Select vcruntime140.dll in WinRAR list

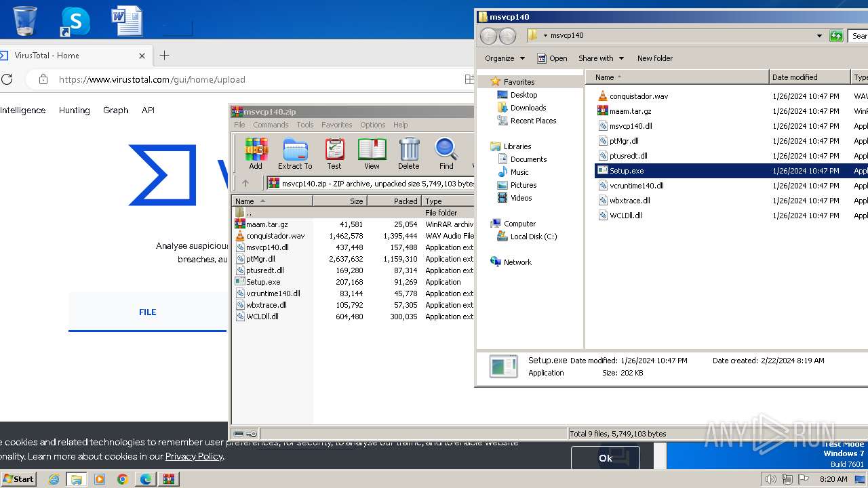click(273, 293)
